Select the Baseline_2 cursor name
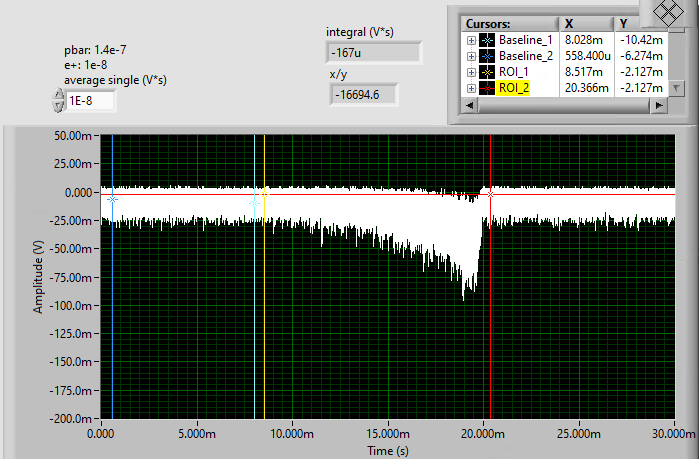 526,56
